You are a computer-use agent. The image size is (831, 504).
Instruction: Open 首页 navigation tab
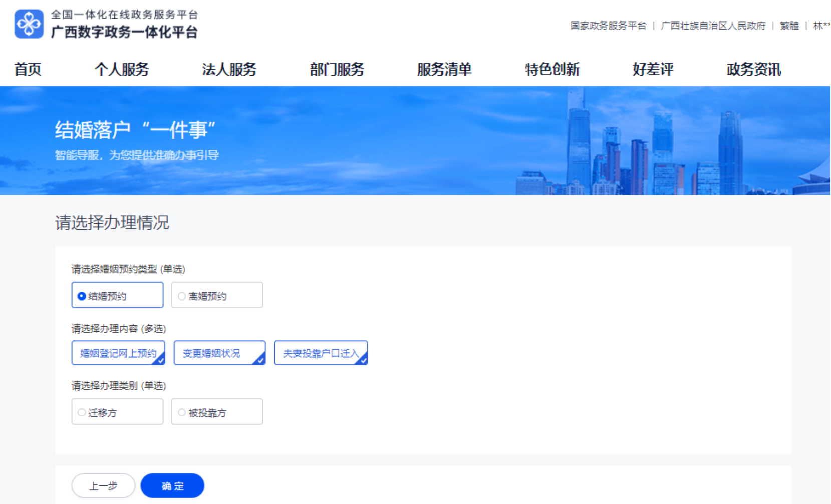[28, 69]
